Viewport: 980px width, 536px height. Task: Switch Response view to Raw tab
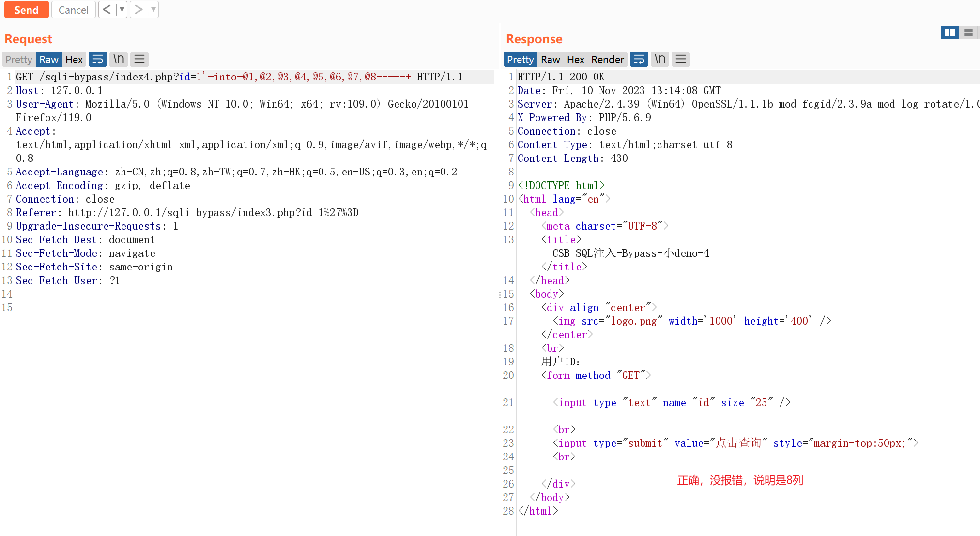click(x=551, y=59)
